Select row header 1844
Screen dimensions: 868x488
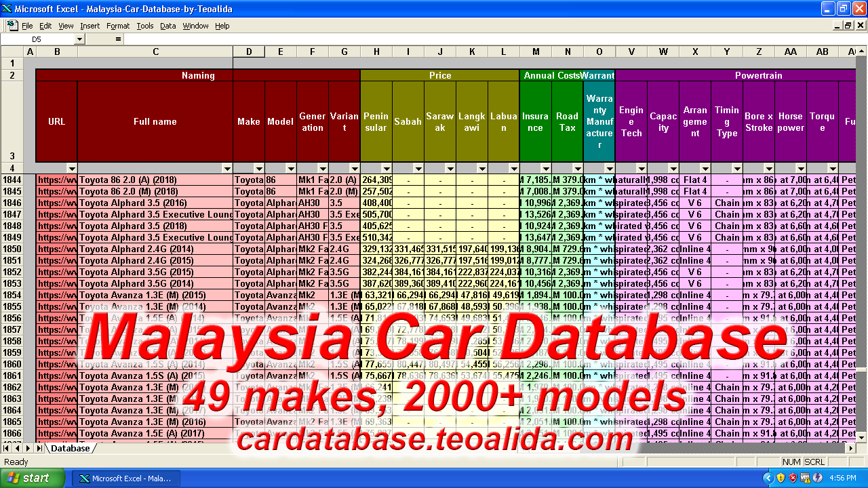[x=12, y=180]
